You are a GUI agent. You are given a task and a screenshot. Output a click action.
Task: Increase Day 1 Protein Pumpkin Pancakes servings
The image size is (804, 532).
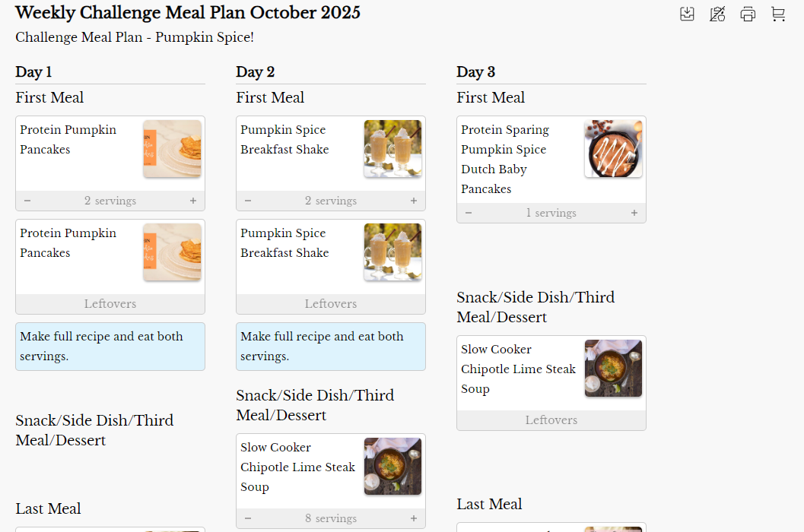193,201
